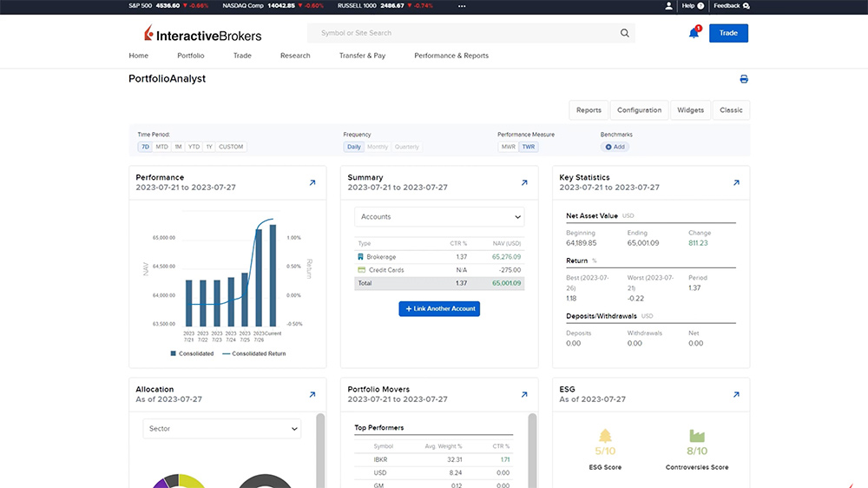Click the RUSSELL 1000 ticker
Screen dimensions: 868x488
(386, 5)
